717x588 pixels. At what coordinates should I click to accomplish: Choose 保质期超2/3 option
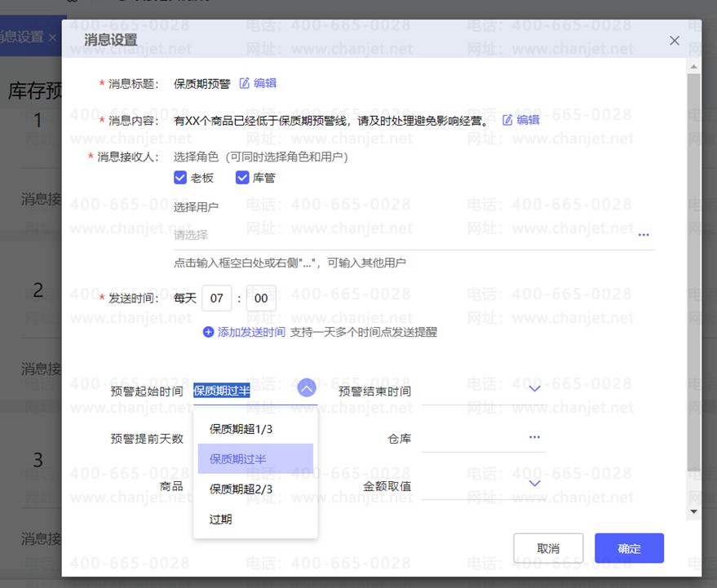(241, 489)
